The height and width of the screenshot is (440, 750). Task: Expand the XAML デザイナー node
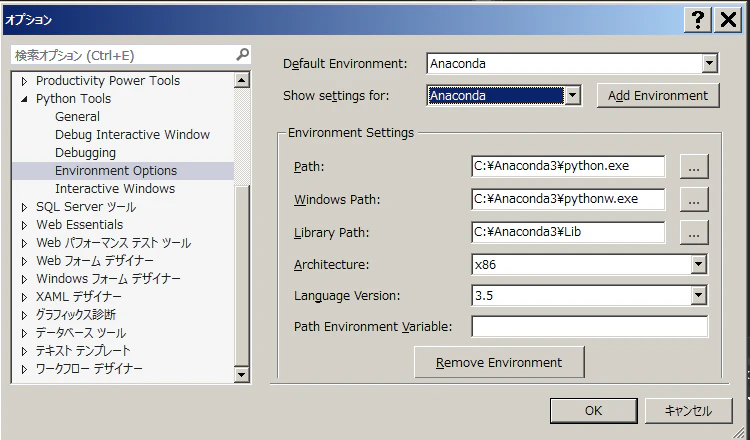pos(24,297)
